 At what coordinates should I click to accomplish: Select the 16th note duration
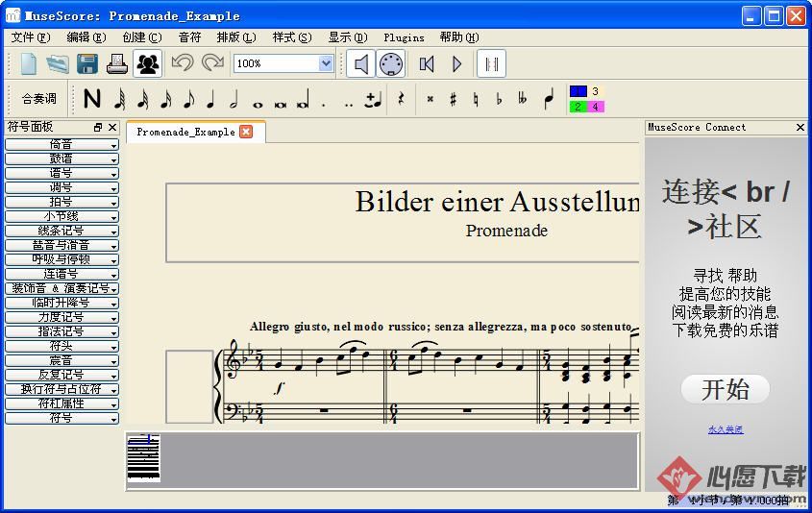165,98
